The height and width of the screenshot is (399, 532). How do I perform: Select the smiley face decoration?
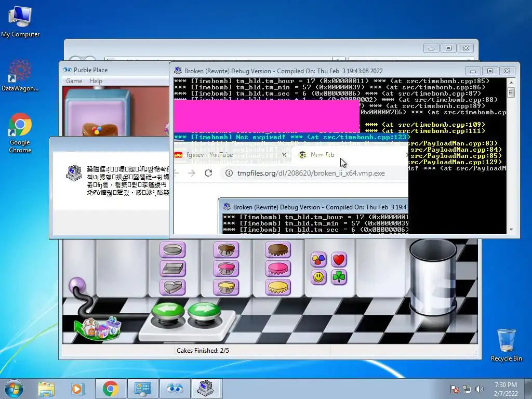coord(318,277)
